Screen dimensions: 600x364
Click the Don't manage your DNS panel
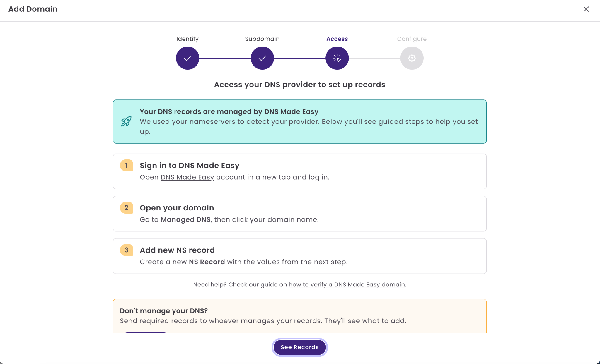click(300, 316)
